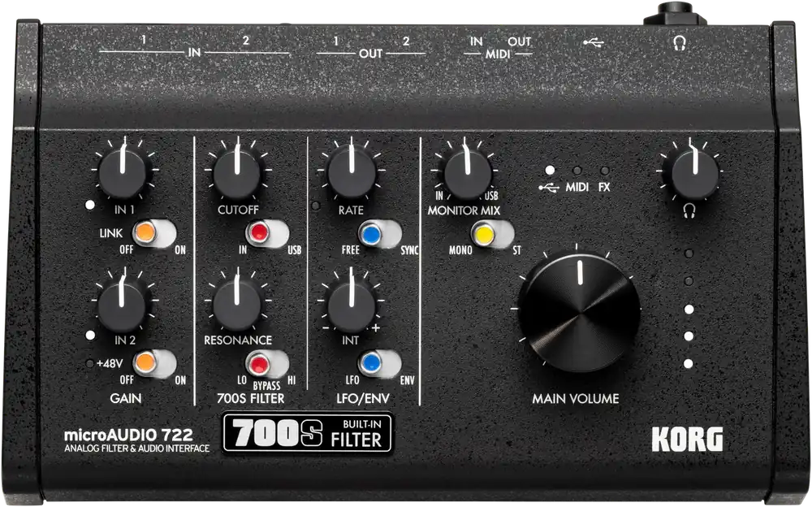Click the RATE label

click(x=351, y=210)
